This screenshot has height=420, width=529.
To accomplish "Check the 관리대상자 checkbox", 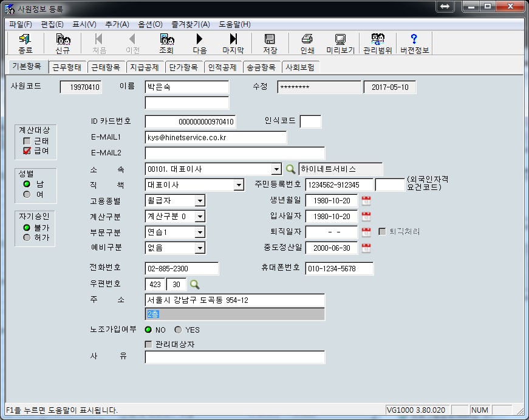I will [149, 344].
